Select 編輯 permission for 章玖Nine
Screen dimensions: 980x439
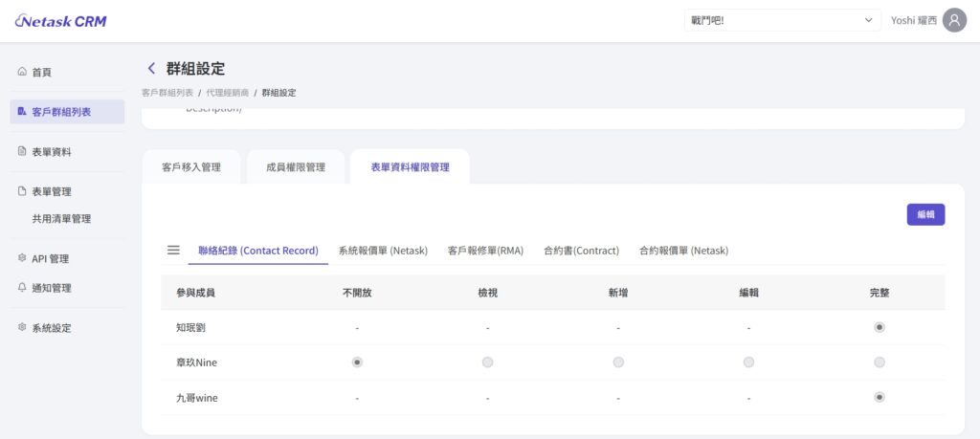(748, 362)
